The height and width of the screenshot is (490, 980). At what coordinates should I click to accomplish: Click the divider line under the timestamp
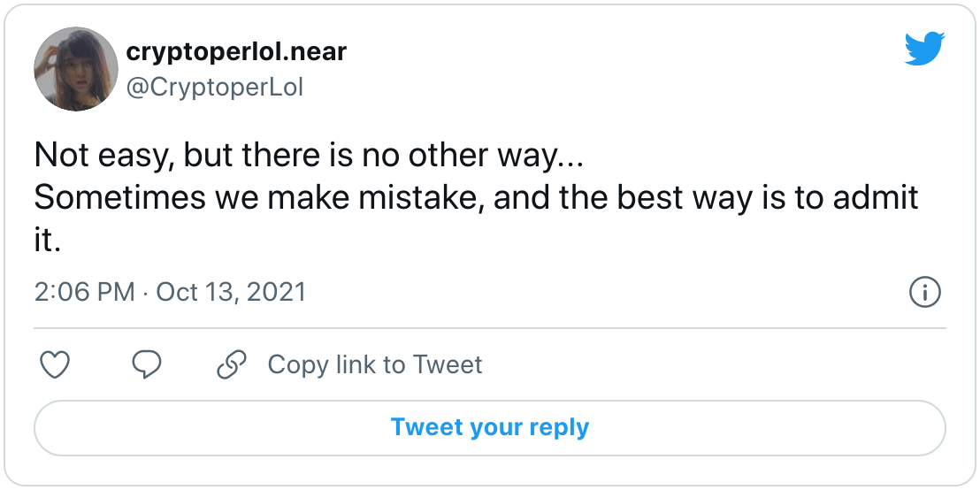click(x=490, y=327)
